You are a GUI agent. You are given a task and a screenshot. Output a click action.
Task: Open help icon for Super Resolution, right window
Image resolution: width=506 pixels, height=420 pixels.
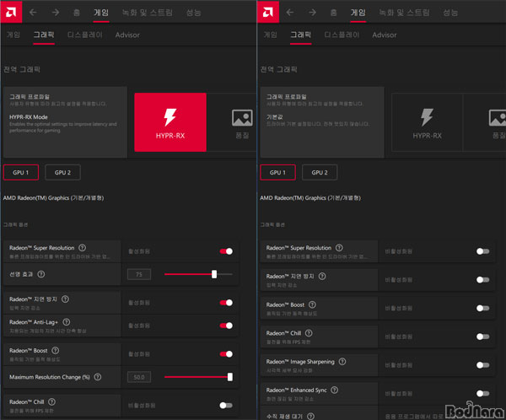pos(339,248)
